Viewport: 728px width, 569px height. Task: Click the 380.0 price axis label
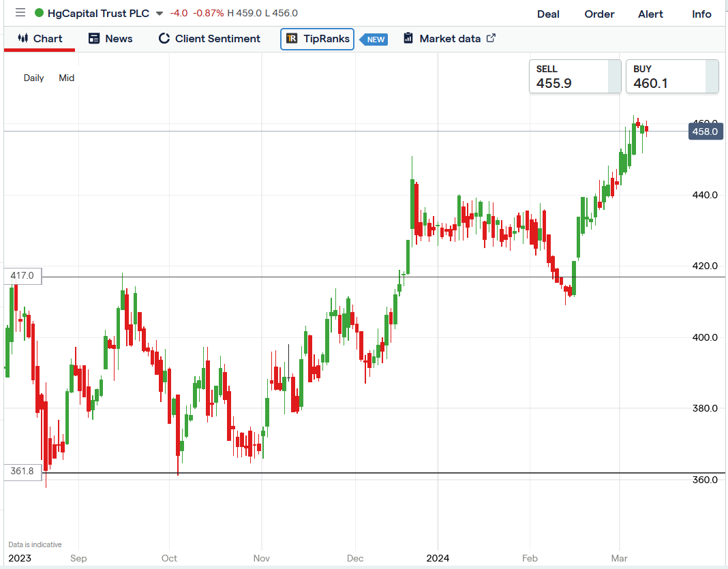pos(705,408)
